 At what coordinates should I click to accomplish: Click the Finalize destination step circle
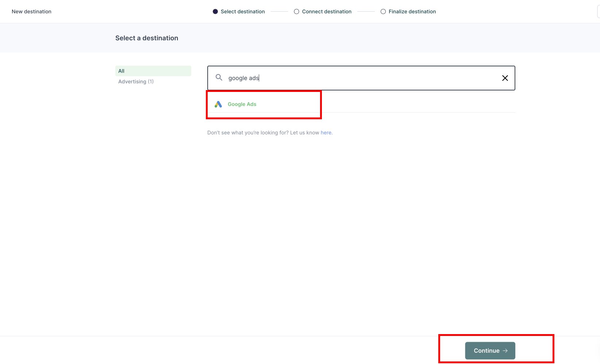pos(383,11)
